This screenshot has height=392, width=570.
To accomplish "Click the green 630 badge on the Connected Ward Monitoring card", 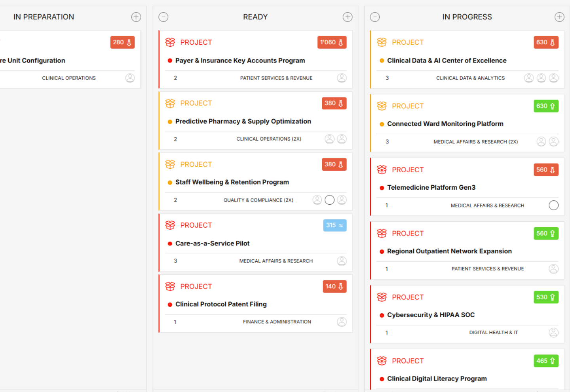I will point(546,106).
